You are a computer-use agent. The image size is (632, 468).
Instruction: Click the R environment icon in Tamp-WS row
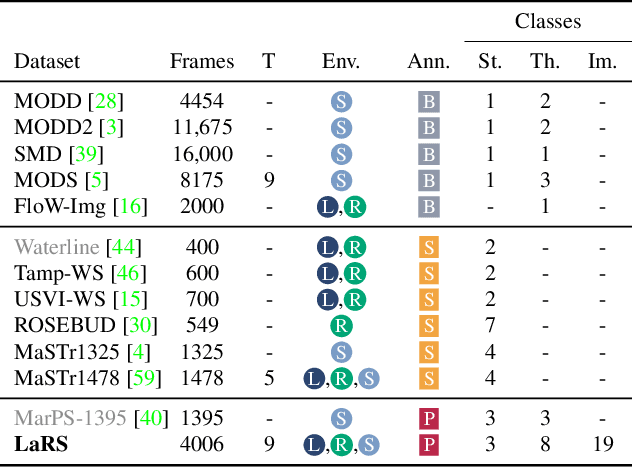(354, 273)
